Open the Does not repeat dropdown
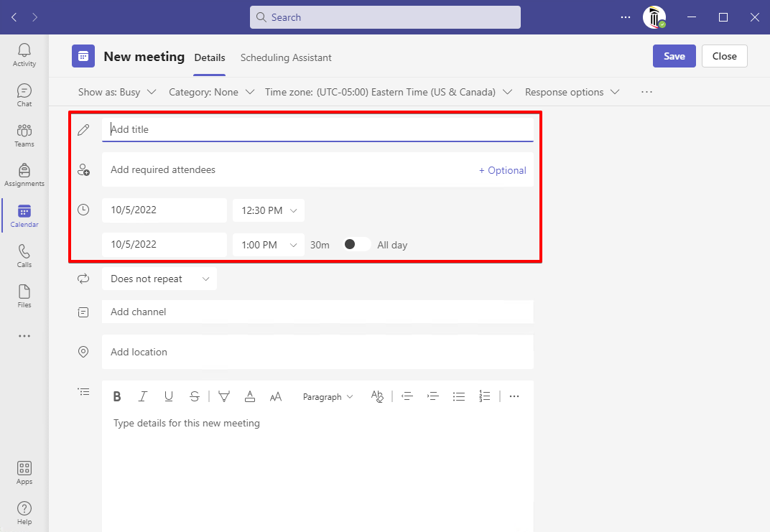This screenshot has width=770, height=532. (159, 279)
